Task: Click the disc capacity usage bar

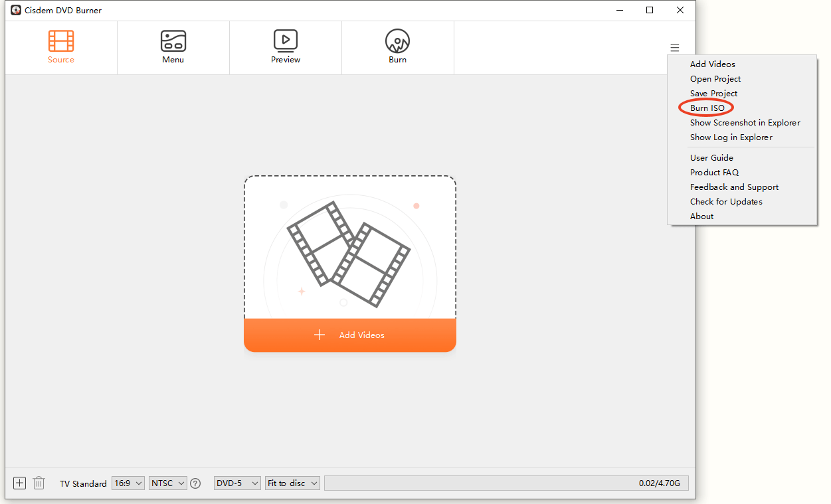Action: pos(506,483)
